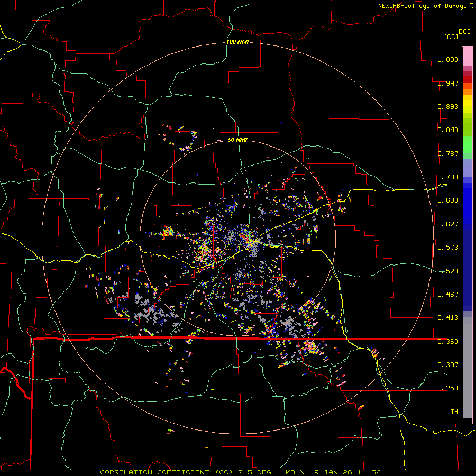This screenshot has width=476, height=476.
Task: Click the 0.627 legend value
Action: point(448,224)
